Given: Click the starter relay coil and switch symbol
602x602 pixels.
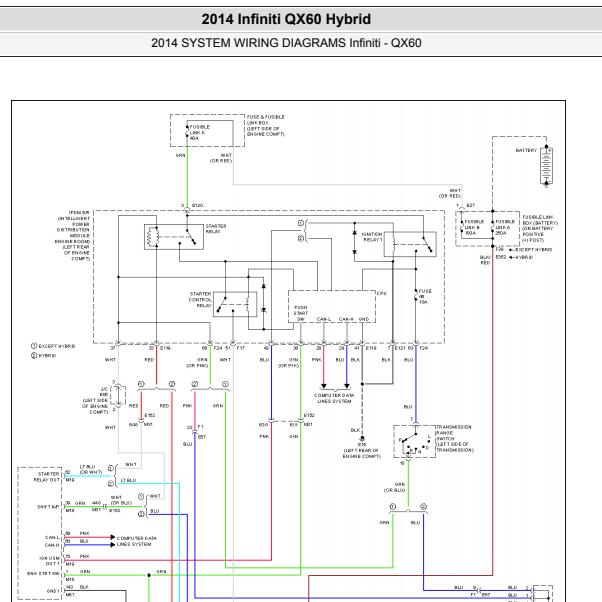Looking at the screenshot, I should point(174,236).
